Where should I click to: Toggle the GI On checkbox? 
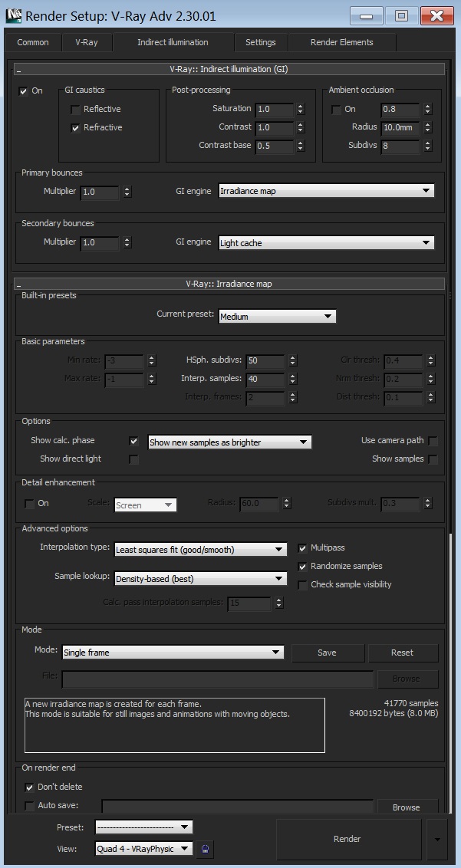pyautogui.click(x=23, y=91)
